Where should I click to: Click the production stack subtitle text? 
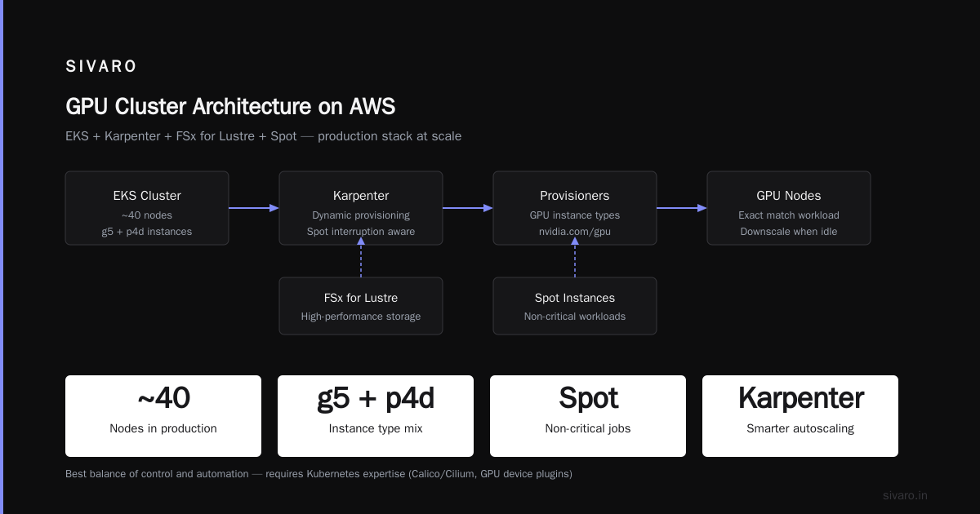[263, 136]
